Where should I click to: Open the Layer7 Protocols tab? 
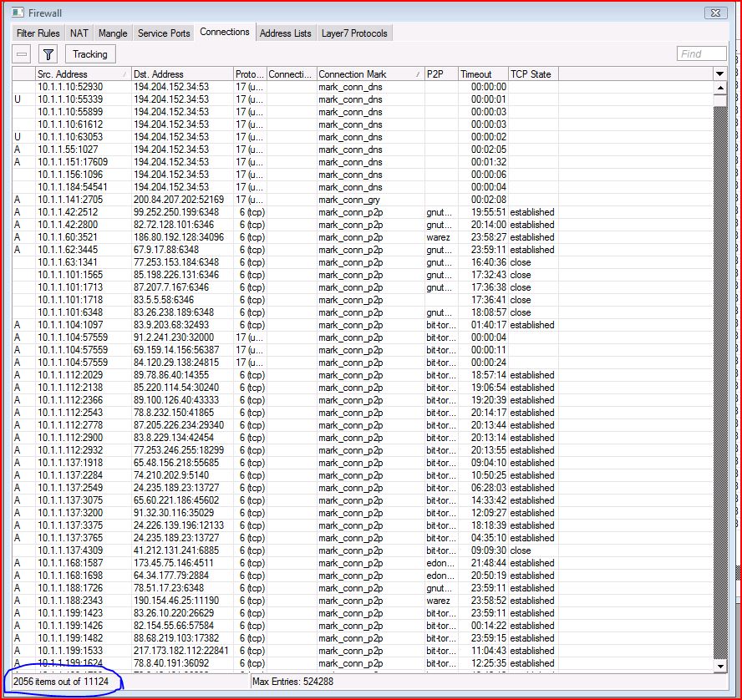(x=353, y=33)
